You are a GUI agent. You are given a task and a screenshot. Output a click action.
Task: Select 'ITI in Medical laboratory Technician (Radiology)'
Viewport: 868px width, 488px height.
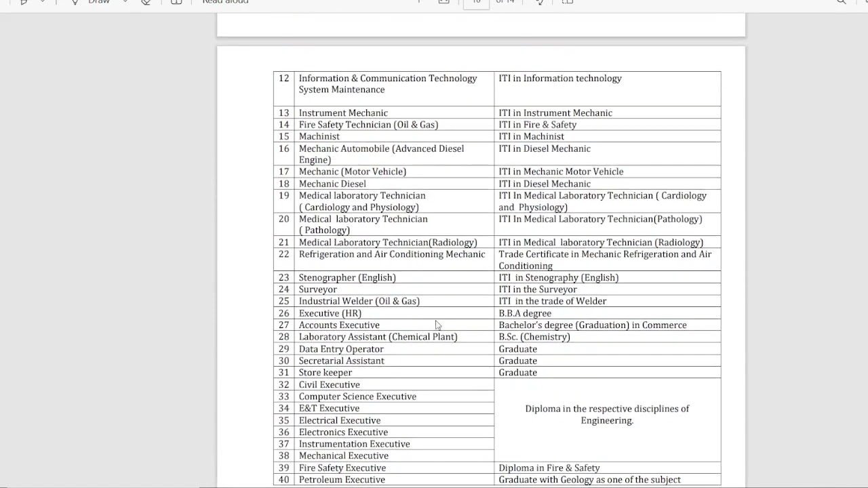tap(601, 243)
